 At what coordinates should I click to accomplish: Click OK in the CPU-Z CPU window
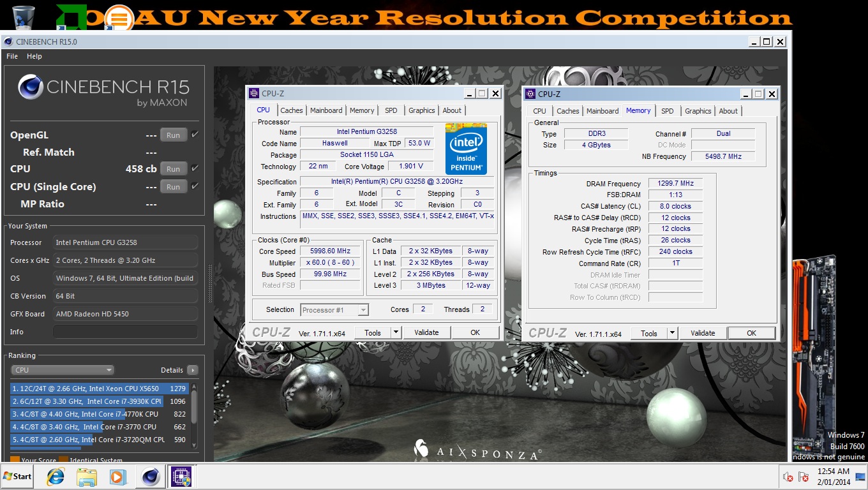[475, 332]
